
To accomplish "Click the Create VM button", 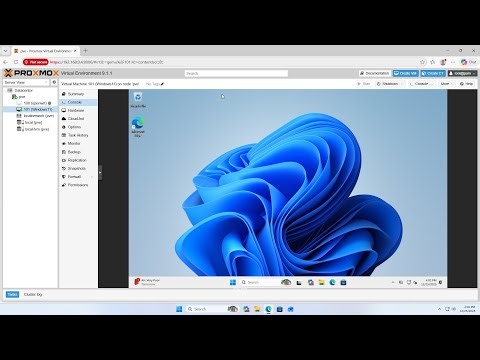I will tap(405, 73).
